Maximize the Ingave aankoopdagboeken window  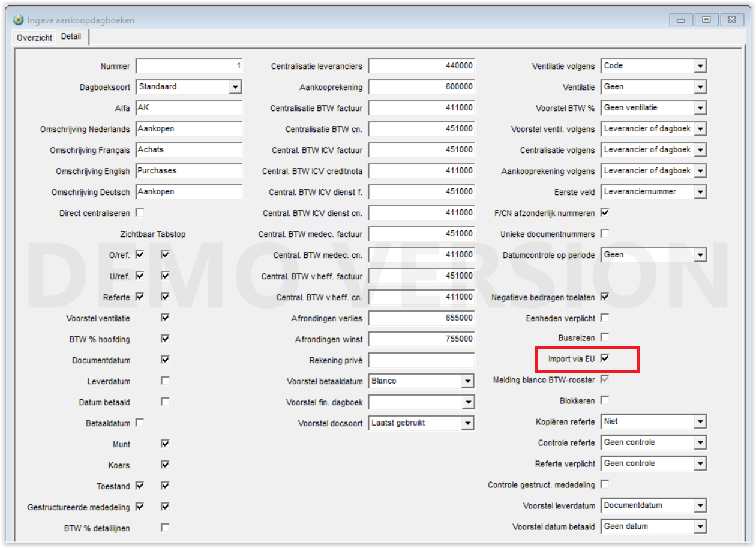tap(706, 20)
